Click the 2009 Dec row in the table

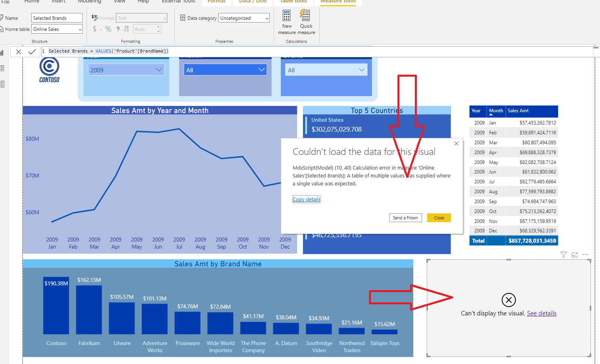click(514, 231)
